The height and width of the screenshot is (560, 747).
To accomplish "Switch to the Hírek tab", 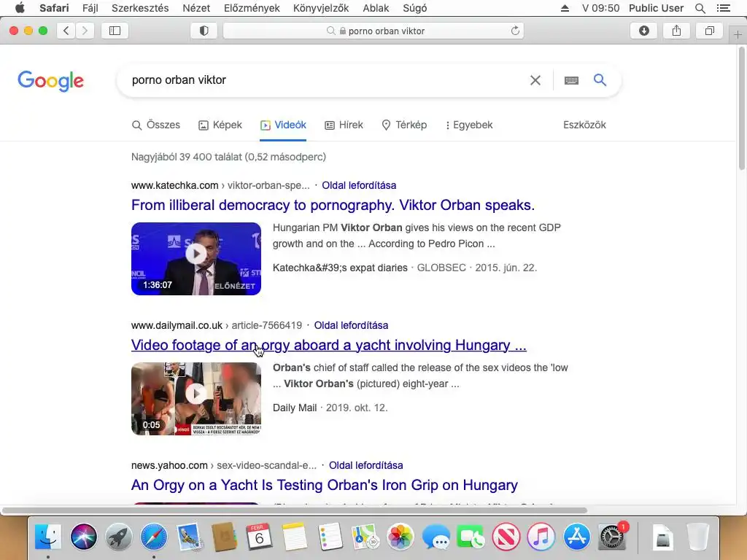I will click(x=344, y=125).
